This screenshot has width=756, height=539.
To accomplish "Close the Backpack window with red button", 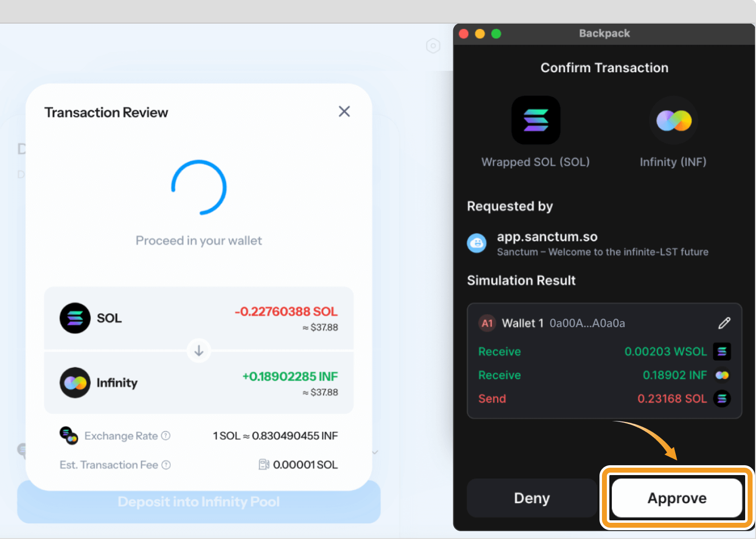I will (464, 33).
